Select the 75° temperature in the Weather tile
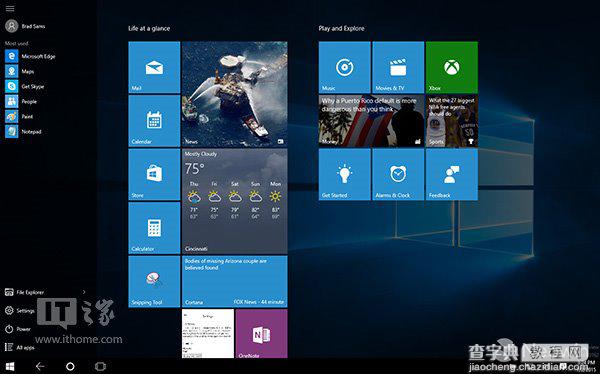The height and width of the screenshot is (374, 600). tap(194, 168)
